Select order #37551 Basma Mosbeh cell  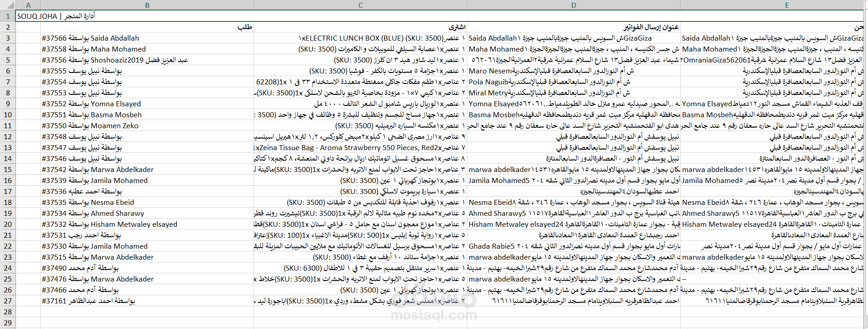point(147,115)
